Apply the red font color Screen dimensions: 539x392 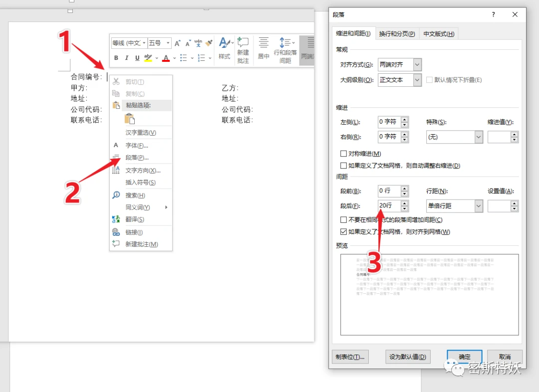coord(166,58)
